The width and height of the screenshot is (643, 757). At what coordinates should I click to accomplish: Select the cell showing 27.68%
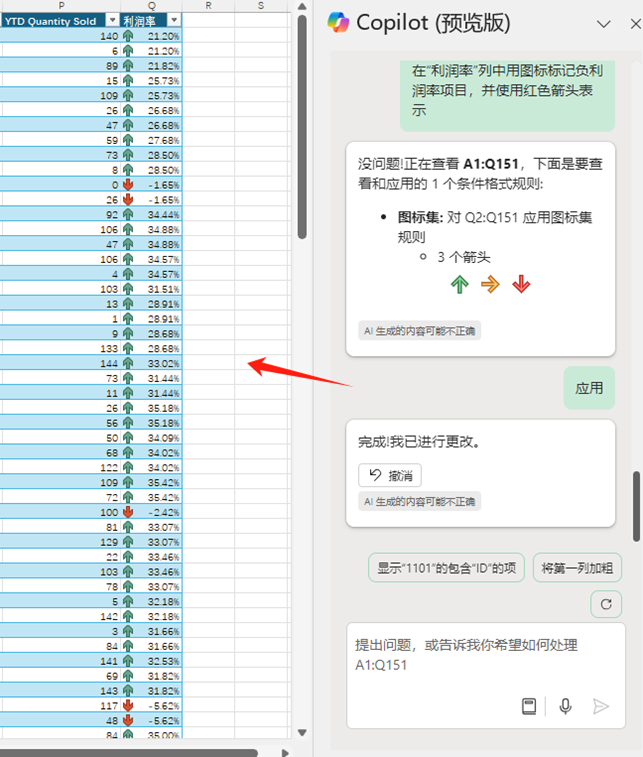(x=151, y=140)
